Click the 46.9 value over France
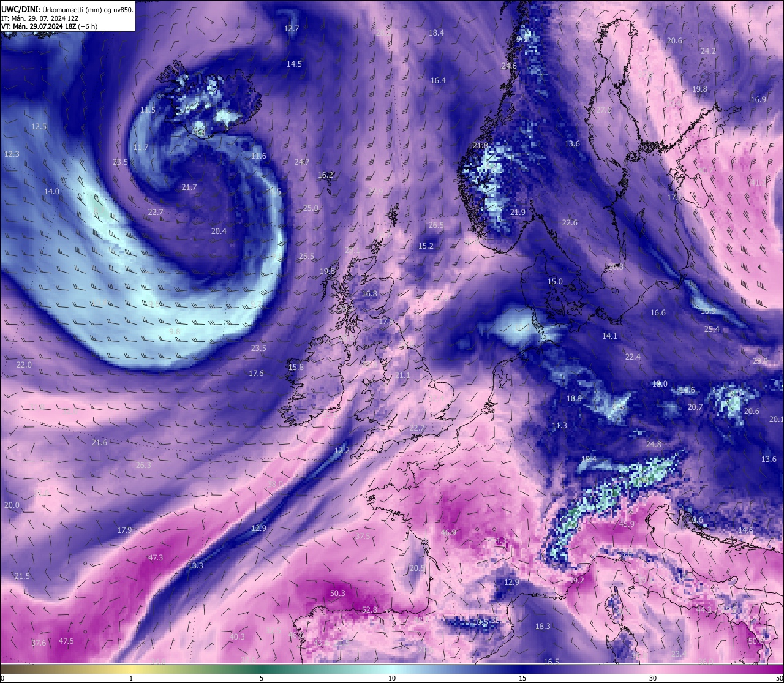The width and height of the screenshot is (784, 683). tap(448, 532)
